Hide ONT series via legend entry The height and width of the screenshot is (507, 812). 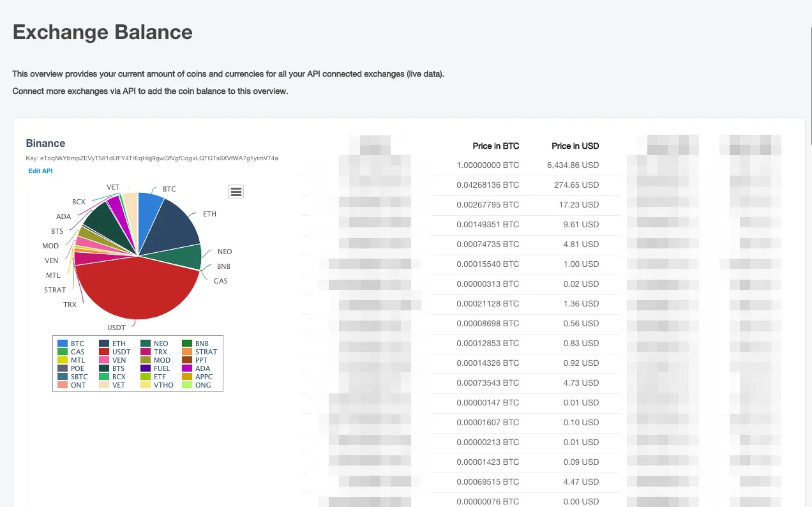[x=71, y=385]
